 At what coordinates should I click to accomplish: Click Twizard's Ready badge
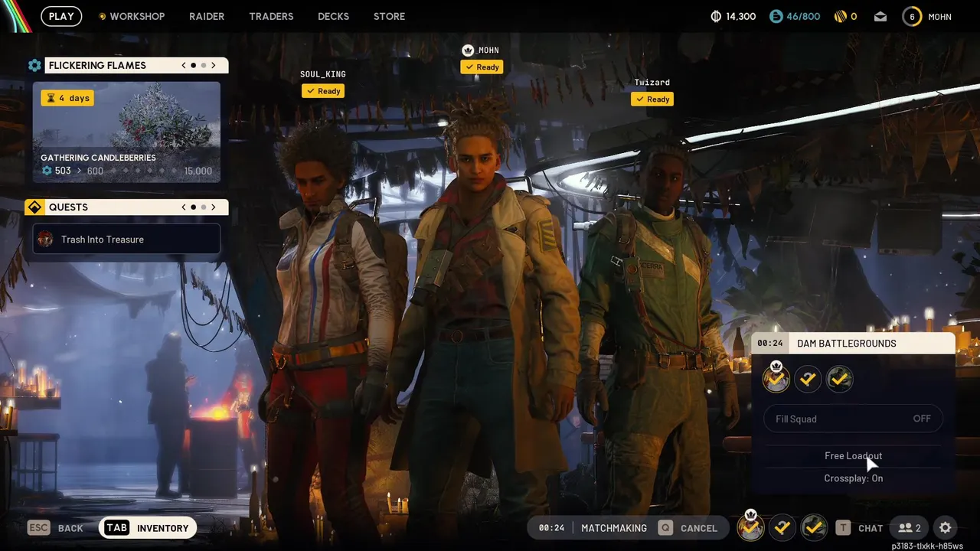(x=652, y=99)
